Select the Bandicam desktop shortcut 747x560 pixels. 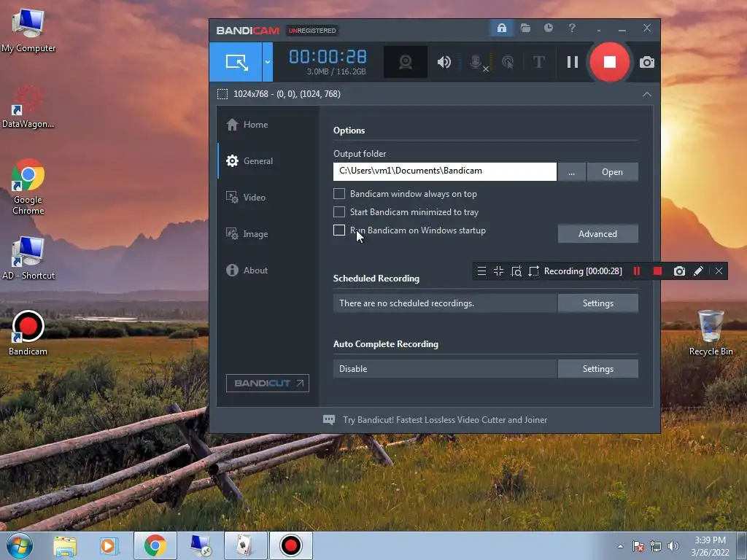tap(28, 333)
